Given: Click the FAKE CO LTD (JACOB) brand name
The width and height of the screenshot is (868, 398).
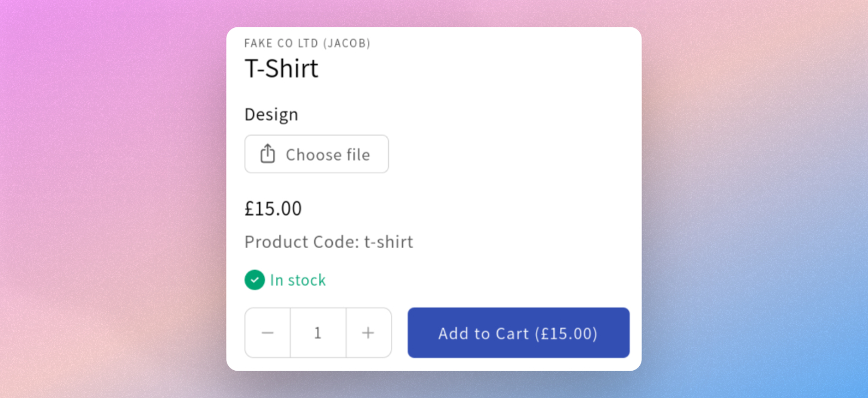Looking at the screenshot, I should pos(308,43).
